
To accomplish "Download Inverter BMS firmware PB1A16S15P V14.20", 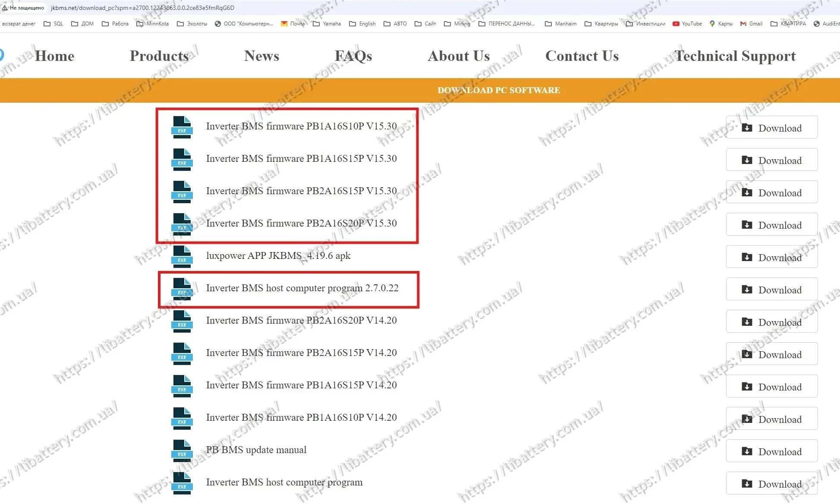I will pyautogui.click(x=772, y=386).
